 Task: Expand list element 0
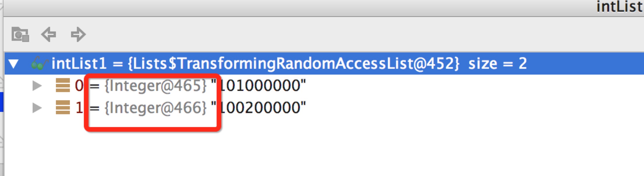[x=37, y=86]
